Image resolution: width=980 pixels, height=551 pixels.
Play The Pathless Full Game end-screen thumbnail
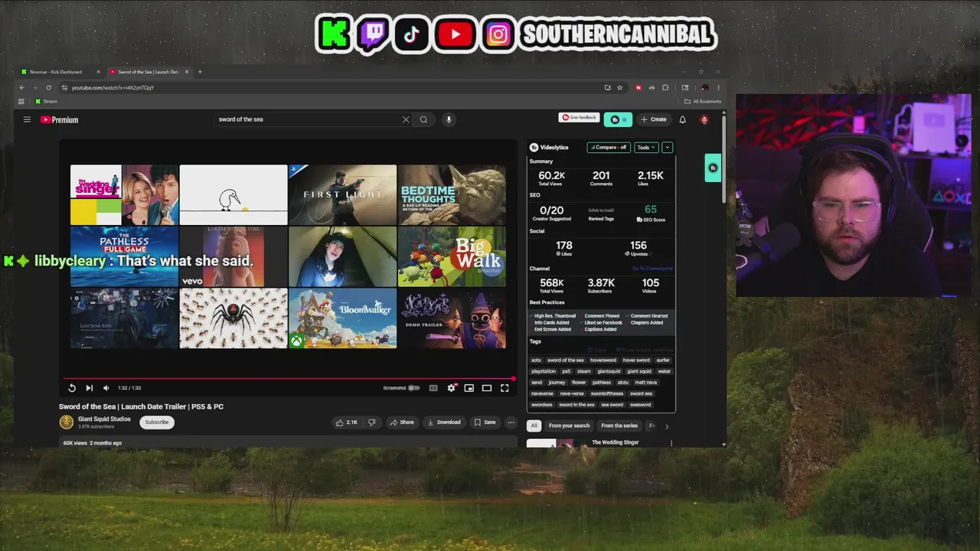(124, 256)
